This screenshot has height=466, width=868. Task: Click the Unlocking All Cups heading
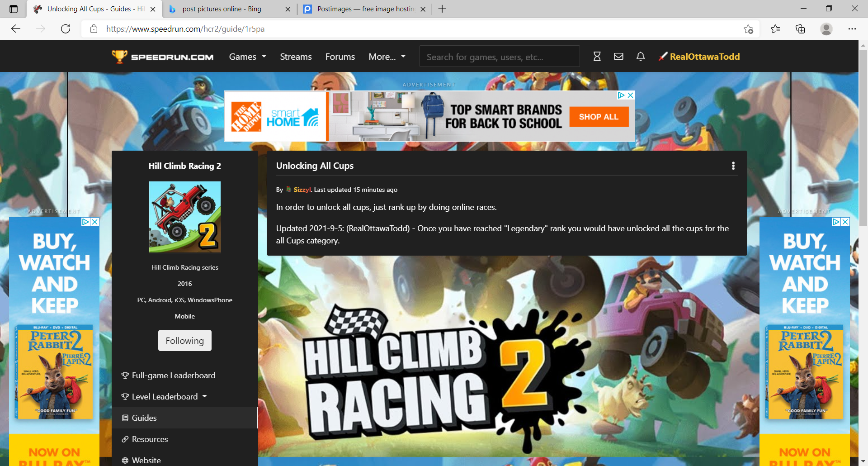click(x=315, y=166)
